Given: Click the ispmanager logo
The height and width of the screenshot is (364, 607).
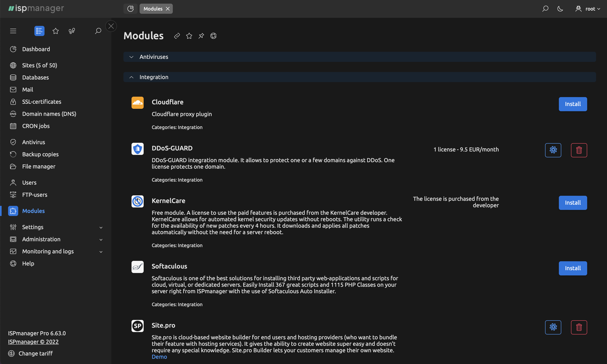Looking at the screenshot, I should (36, 8).
